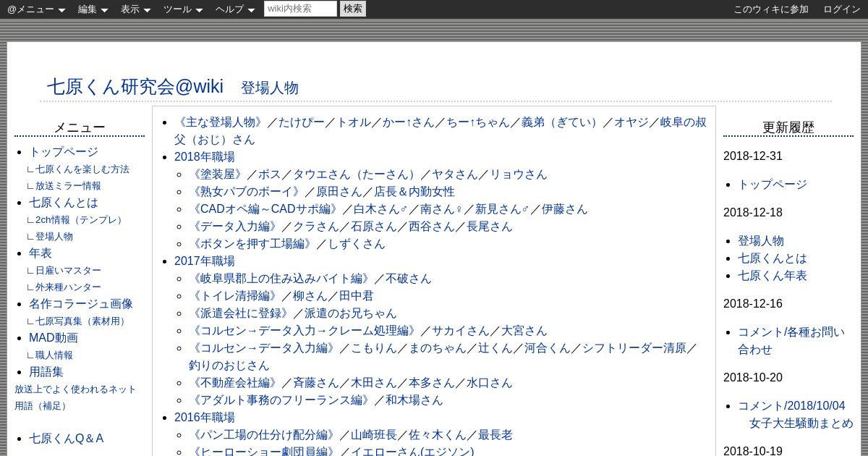The height and width of the screenshot is (456, 868).
Task: Open MAD動画 sidebar link
Action: (x=54, y=338)
